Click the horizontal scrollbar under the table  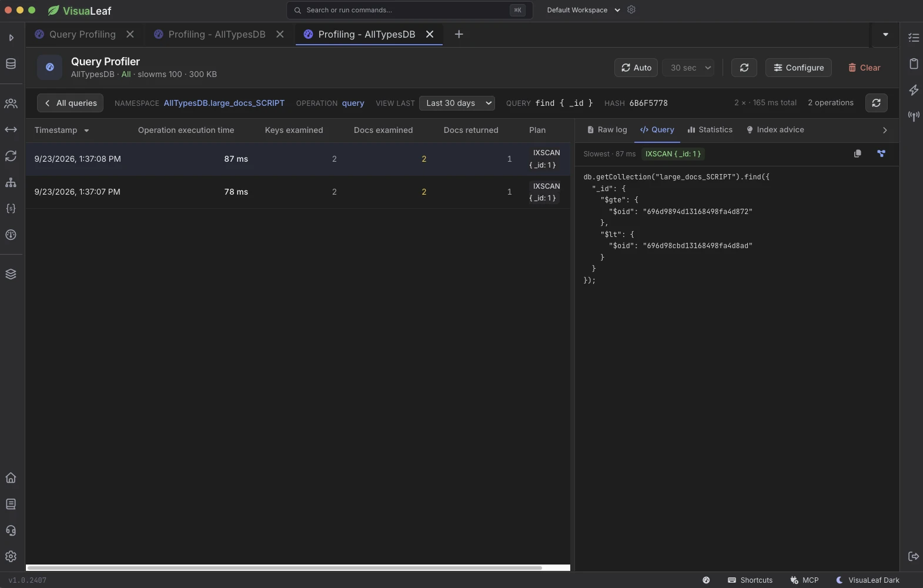(284, 568)
